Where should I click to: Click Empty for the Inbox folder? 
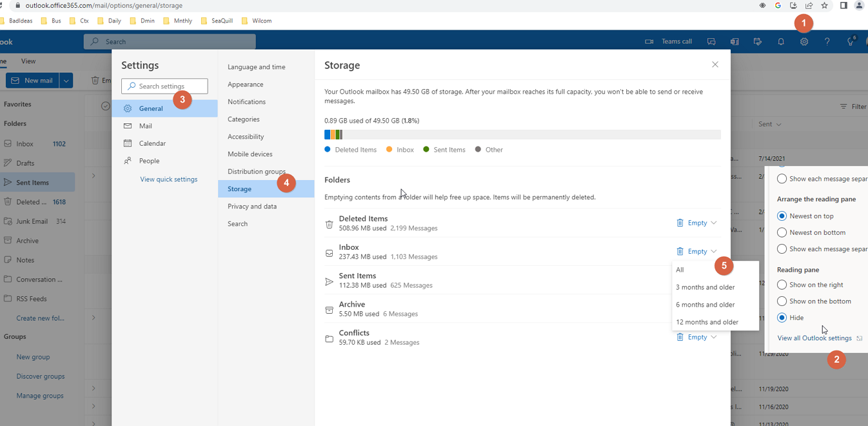click(x=691, y=251)
